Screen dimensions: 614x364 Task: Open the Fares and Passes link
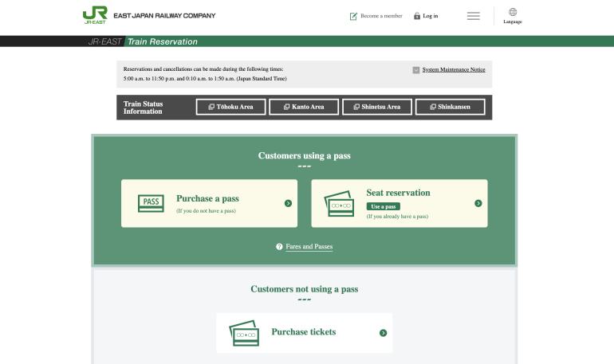(x=309, y=247)
